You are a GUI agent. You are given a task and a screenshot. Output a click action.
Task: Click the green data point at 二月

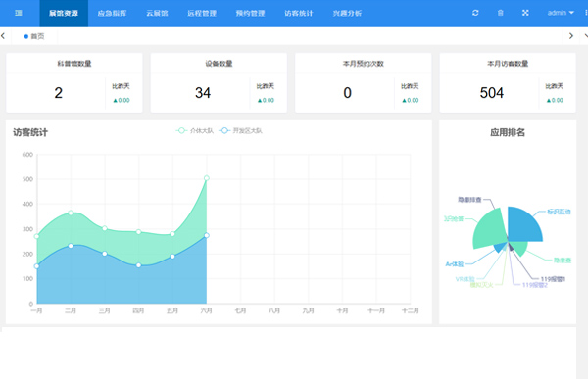[x=71, y=213]
